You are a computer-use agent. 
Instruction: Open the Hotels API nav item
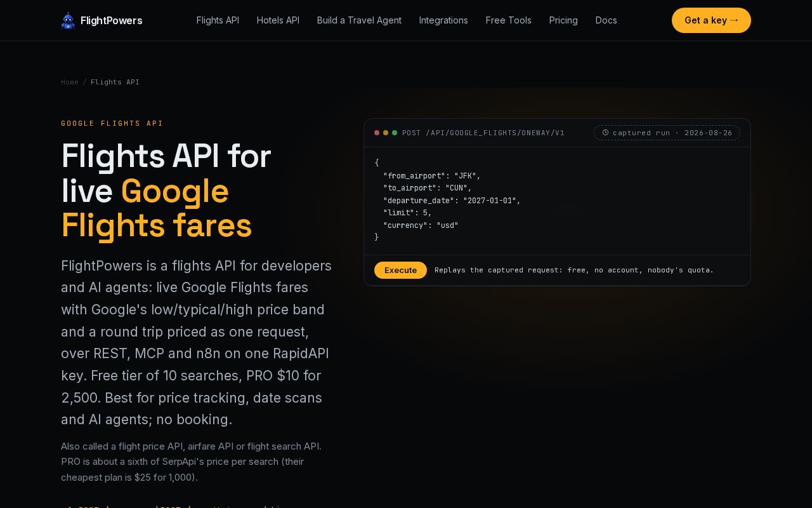click(x=278, y=20)
